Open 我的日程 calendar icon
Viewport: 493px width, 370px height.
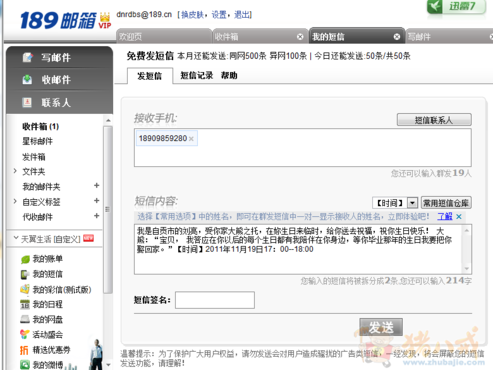(x=25, y=304)
